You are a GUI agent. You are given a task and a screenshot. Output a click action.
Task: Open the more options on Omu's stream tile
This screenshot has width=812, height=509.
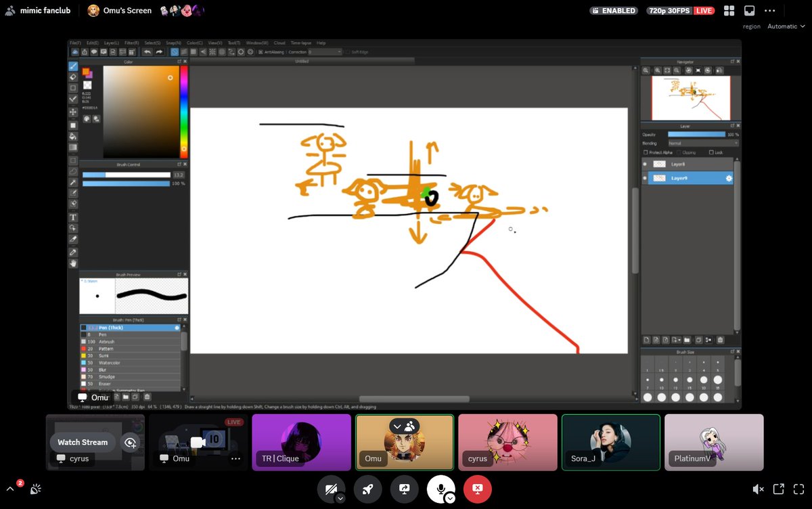coord(235,458)
